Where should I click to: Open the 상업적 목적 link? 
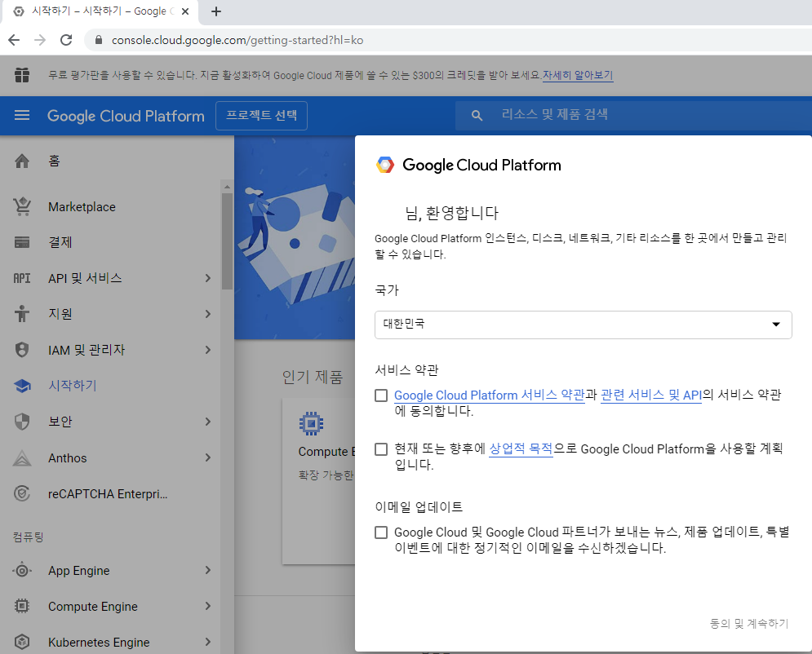[521, 449]
